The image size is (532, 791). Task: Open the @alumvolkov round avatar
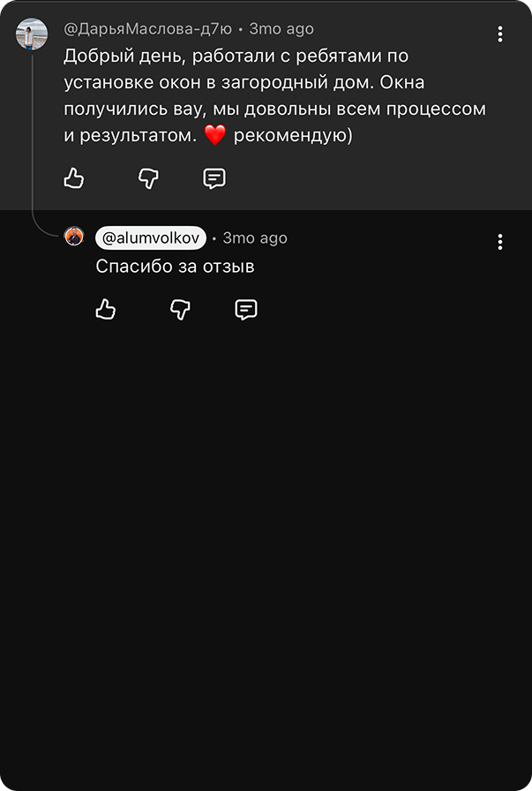(74, 236)
